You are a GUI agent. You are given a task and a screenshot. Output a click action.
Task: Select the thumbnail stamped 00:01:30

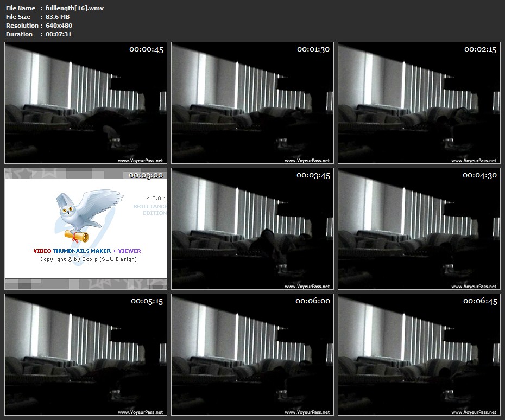(252, 103)
